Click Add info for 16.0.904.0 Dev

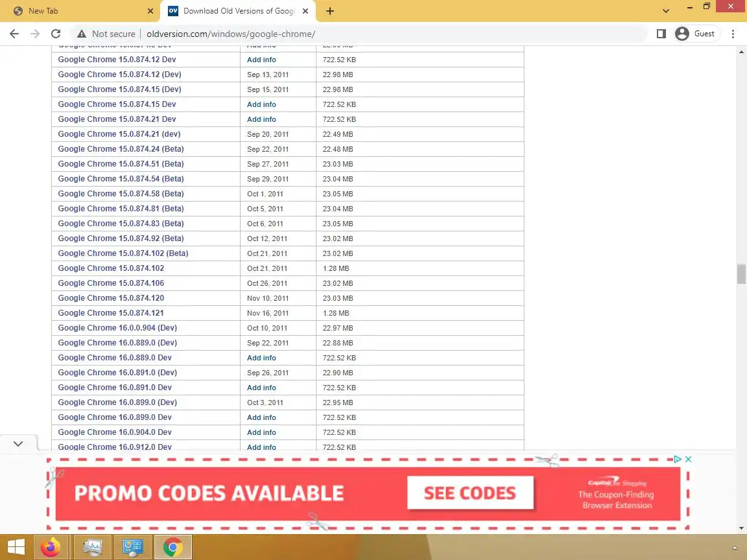click(261, 432)
